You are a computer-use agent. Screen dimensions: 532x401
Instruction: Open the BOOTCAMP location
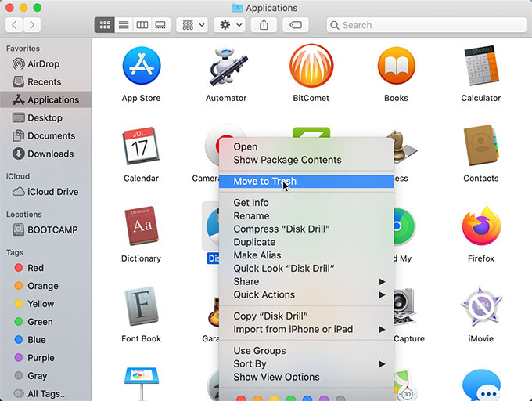click(x=45, y=230)
